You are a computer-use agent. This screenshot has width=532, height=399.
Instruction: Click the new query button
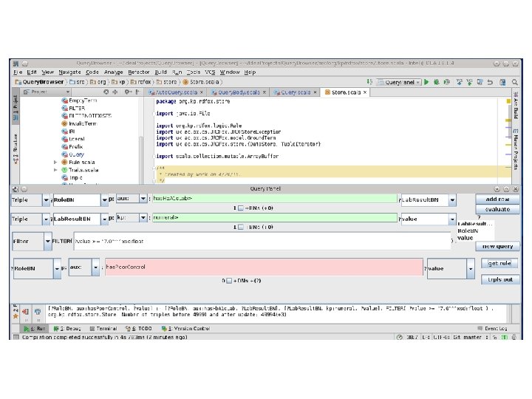[497, 246]
